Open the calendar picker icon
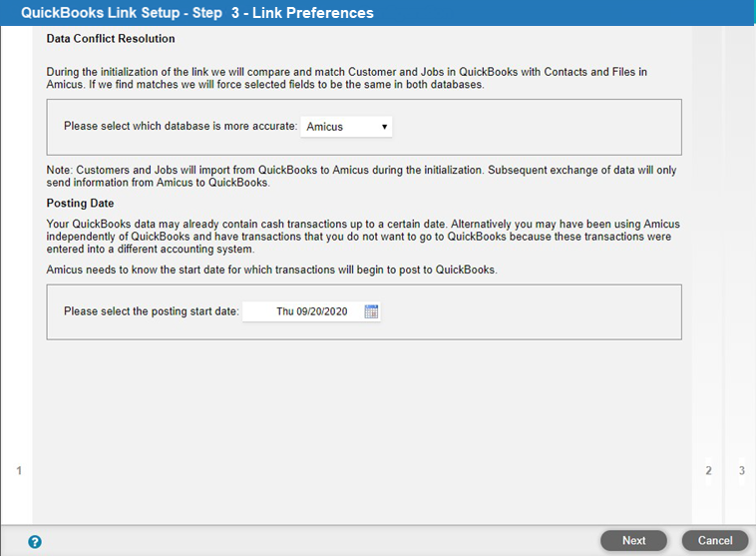 click(371, 311)
